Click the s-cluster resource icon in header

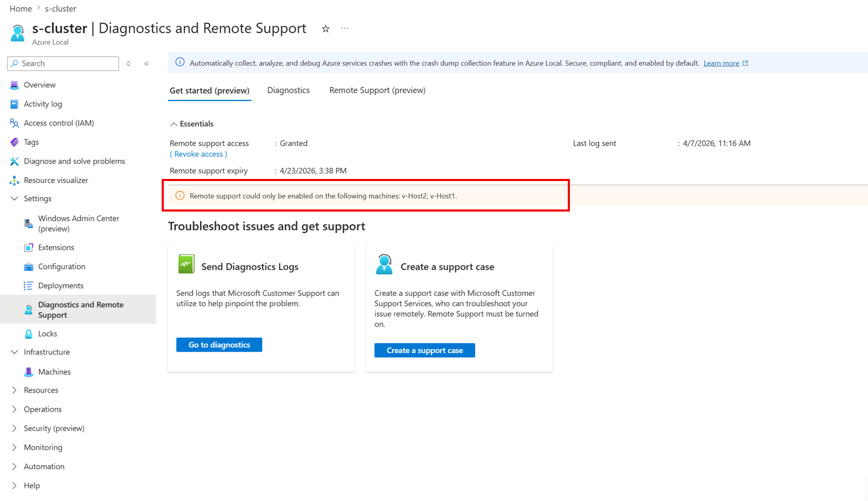click(x=17, y=33)
